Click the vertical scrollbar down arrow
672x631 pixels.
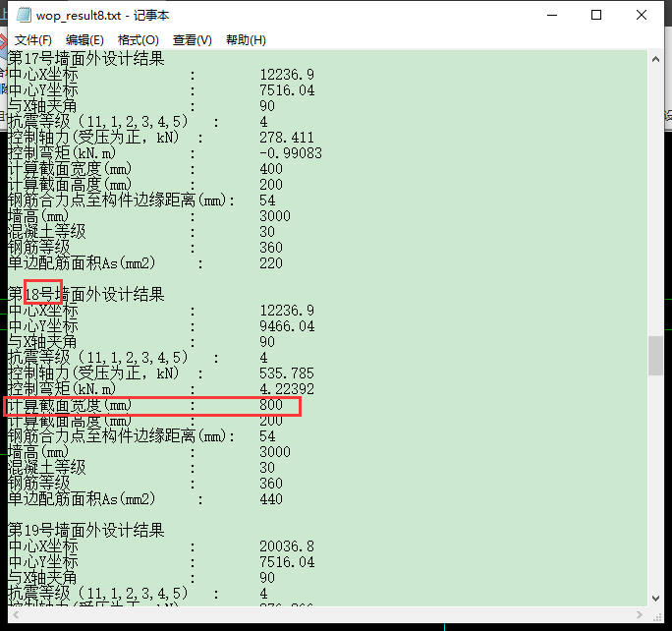[x=655, y=598]
